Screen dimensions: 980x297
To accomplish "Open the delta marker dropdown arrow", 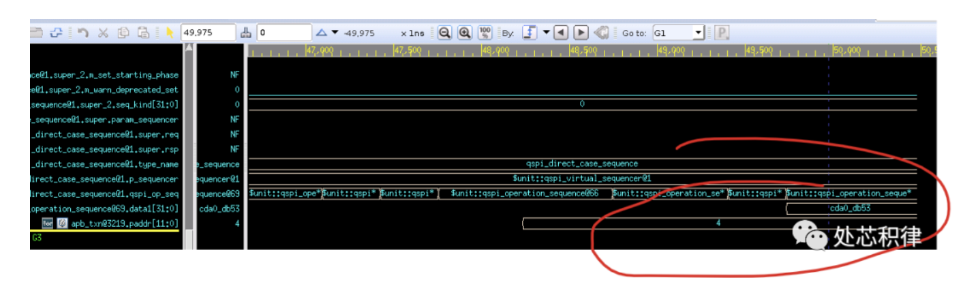I will (335, 33).
